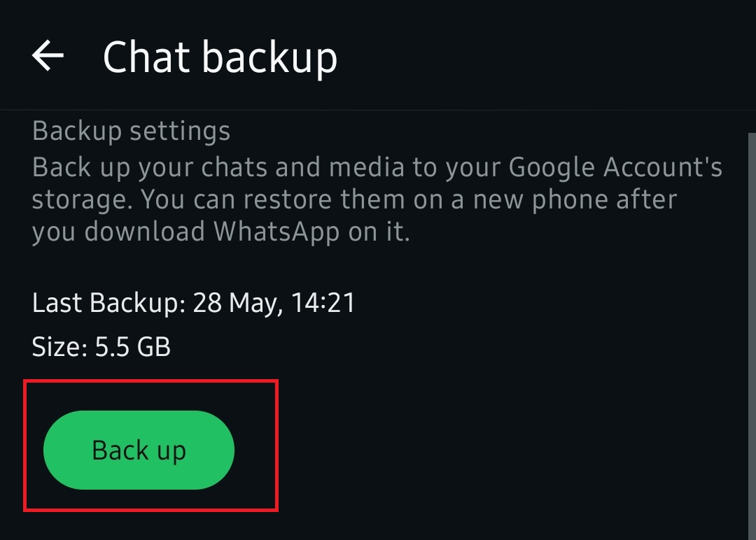The width and height of the screenshot is (756, 540).
Task: Select the Backup settings heading
Action: [x=131, y=131]
